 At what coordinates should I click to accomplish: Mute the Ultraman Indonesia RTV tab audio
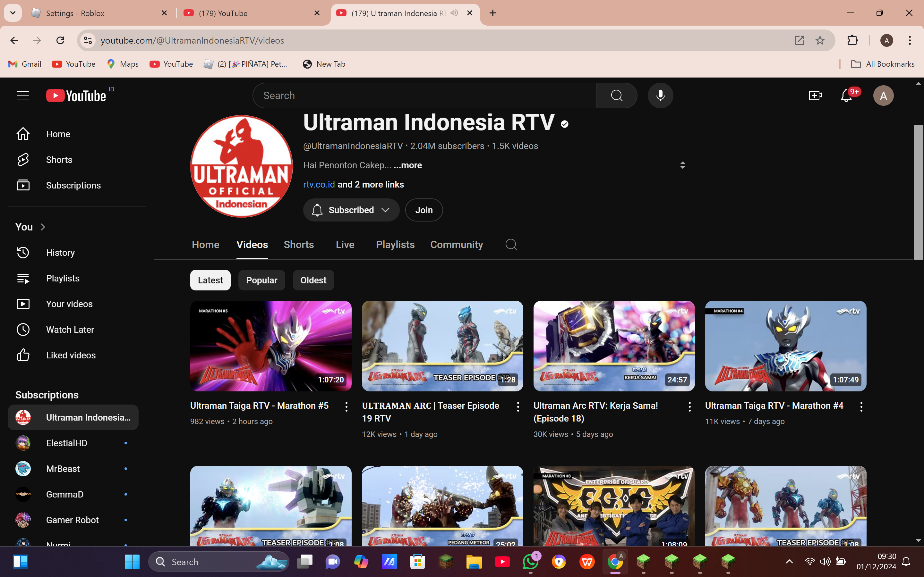point(454,13)
